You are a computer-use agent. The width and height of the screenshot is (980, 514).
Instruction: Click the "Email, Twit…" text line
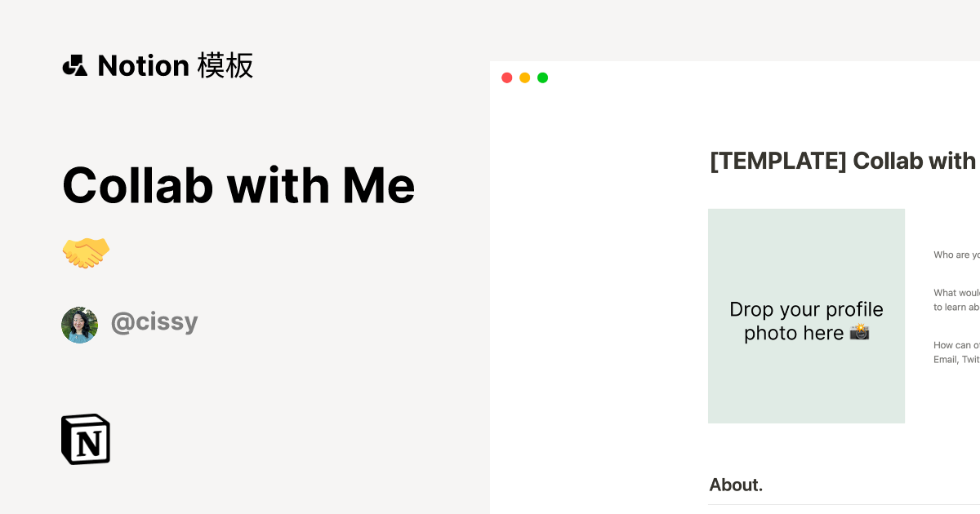[956, 360]
